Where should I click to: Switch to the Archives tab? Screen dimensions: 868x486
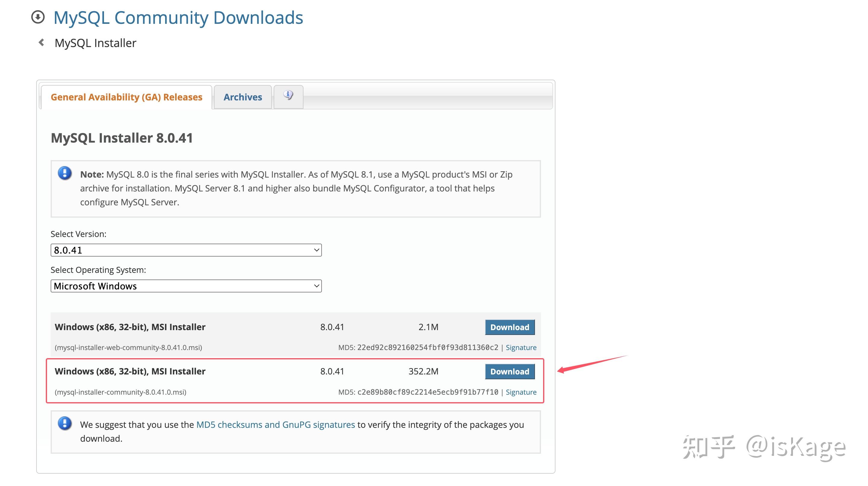coord(243,97)
